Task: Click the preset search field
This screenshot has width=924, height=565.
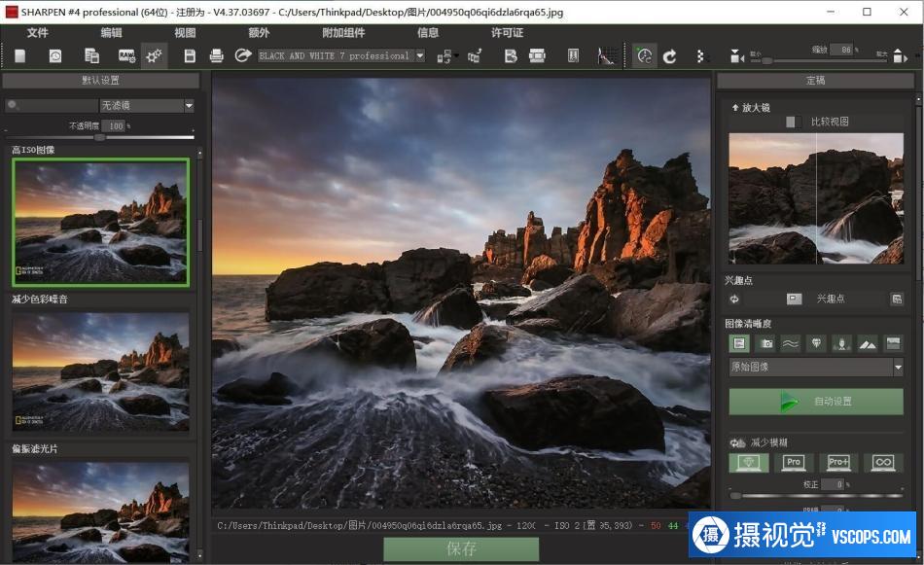Action: 52,105
